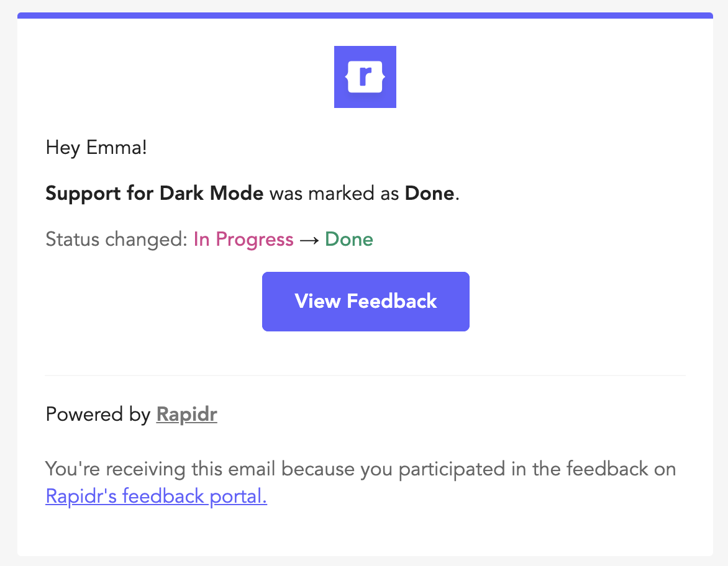The height and width of the screenshot is (566, 728).
Task: Click the purple accent bar atop the email
Action: 365,16
